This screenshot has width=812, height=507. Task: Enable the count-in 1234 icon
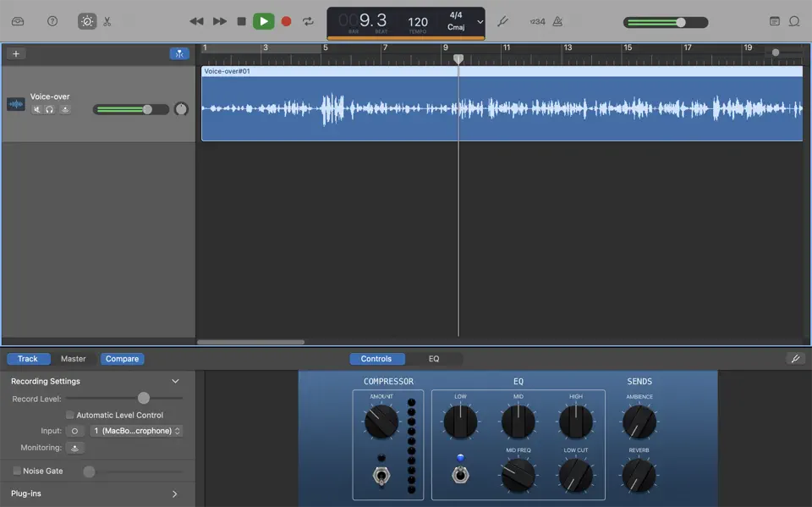point(539,21)
